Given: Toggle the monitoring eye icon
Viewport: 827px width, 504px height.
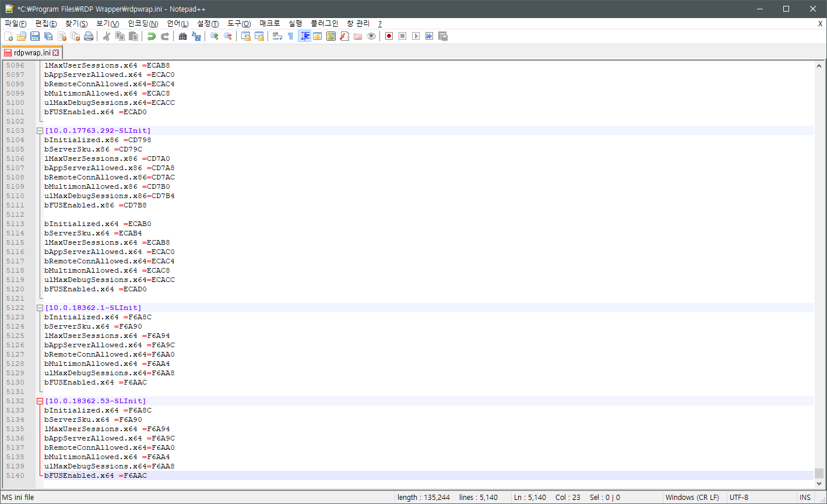Looking at the screenshot, I should click(x=371, y=36).
